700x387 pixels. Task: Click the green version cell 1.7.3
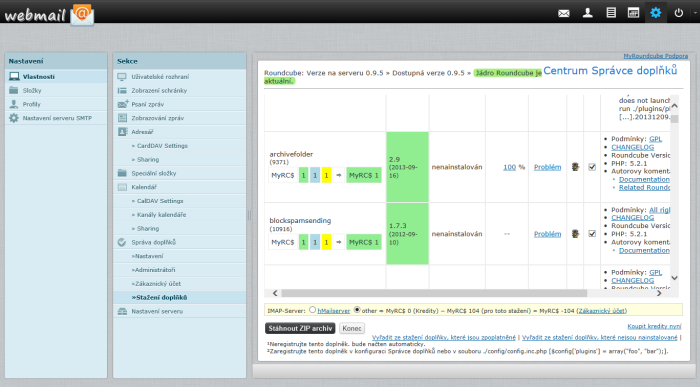(407, 233)
